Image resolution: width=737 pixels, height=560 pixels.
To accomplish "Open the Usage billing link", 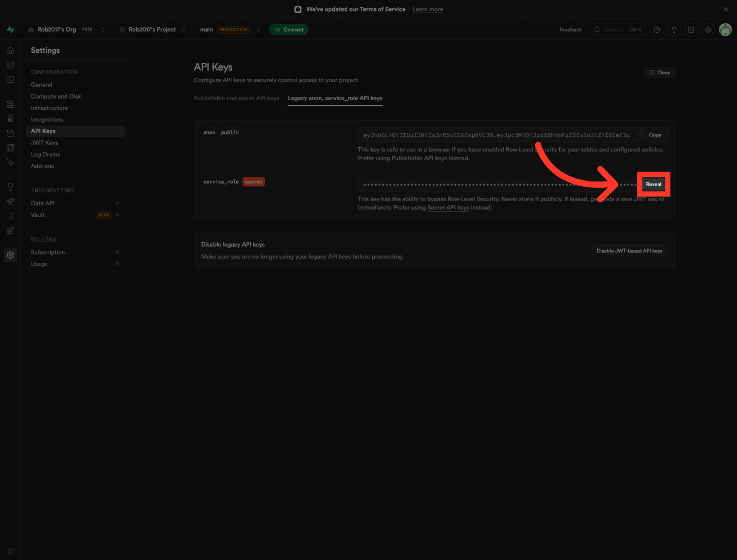I will 76,264.
